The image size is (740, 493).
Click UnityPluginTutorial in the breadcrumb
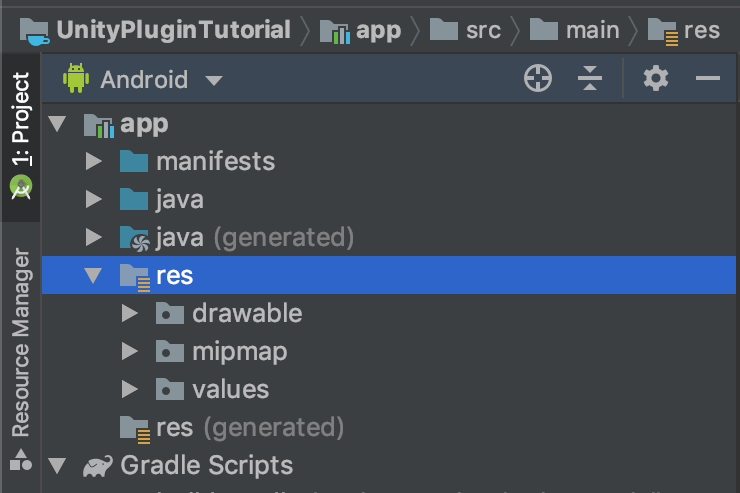point(173,30)
